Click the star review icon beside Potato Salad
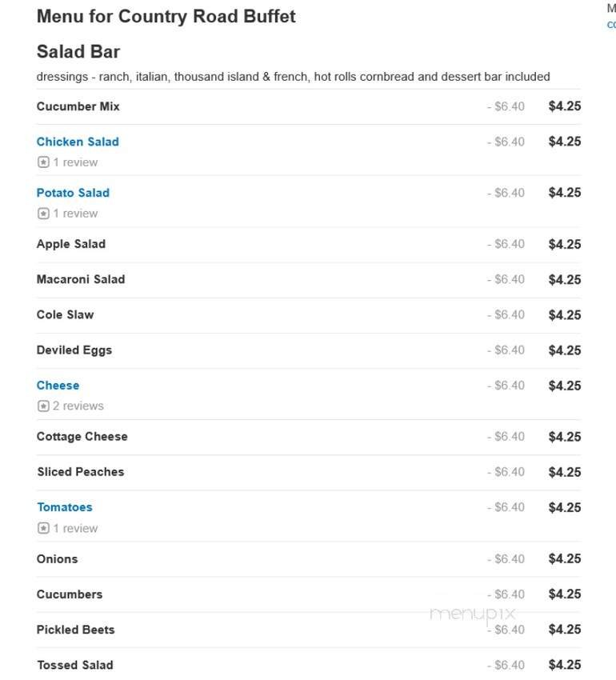 42,213
